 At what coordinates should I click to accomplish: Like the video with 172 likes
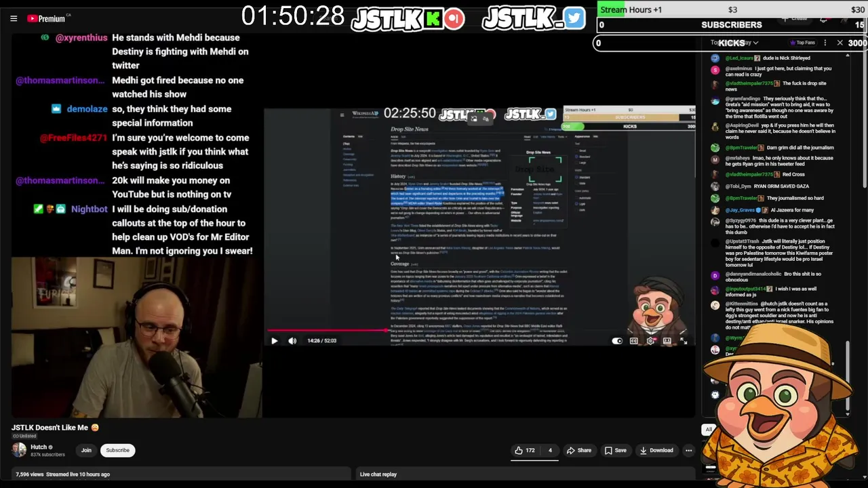[524, 450]
